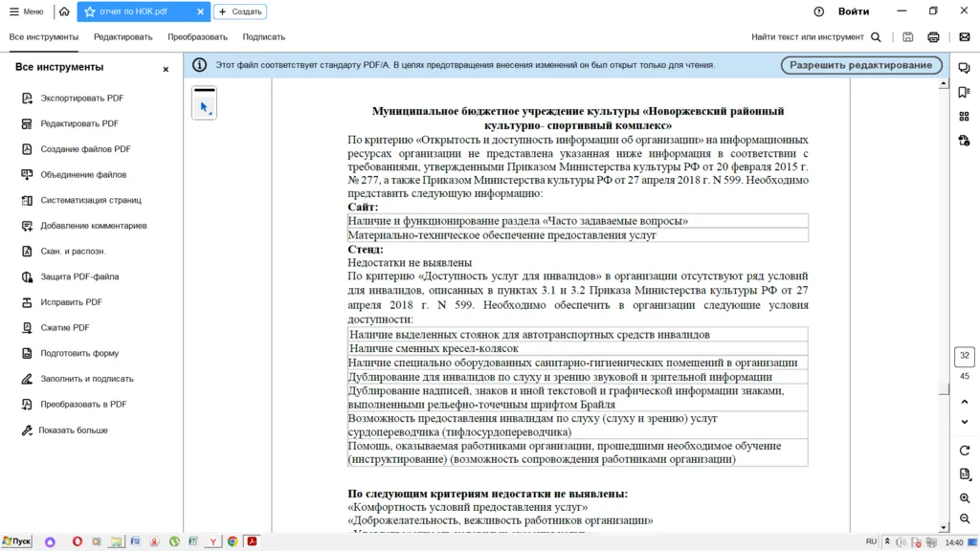Switch to the Преобразовать tab
Screen dimensions: 980x551
click(x=197, y=37)
